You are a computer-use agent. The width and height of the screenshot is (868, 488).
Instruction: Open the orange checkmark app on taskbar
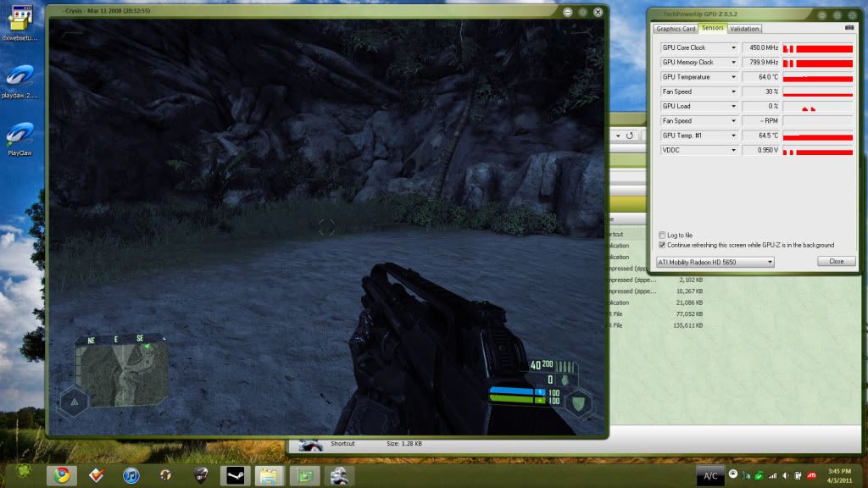coord(97,475)
